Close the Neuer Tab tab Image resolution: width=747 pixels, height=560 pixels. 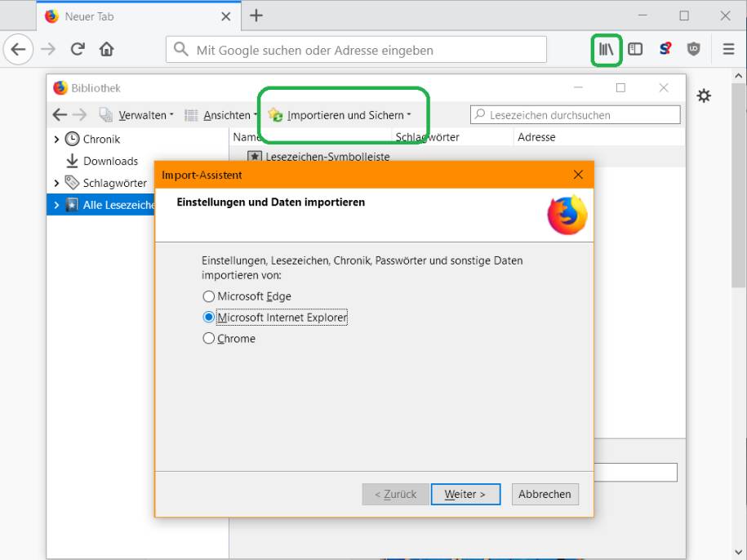226,16
